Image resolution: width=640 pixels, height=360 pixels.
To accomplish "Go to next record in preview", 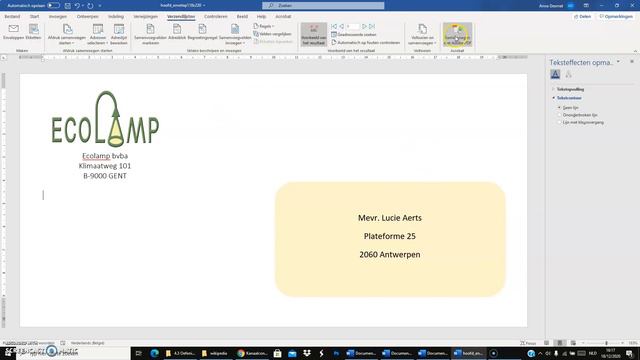I will [x=364, y=26].
